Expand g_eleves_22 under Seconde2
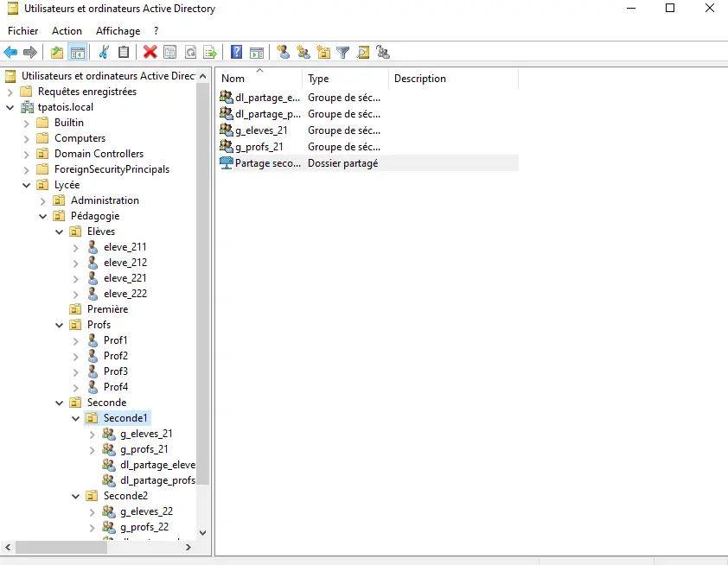Image resolution: width=728 pixels, height=565 pixels. [x=92, y=512]
